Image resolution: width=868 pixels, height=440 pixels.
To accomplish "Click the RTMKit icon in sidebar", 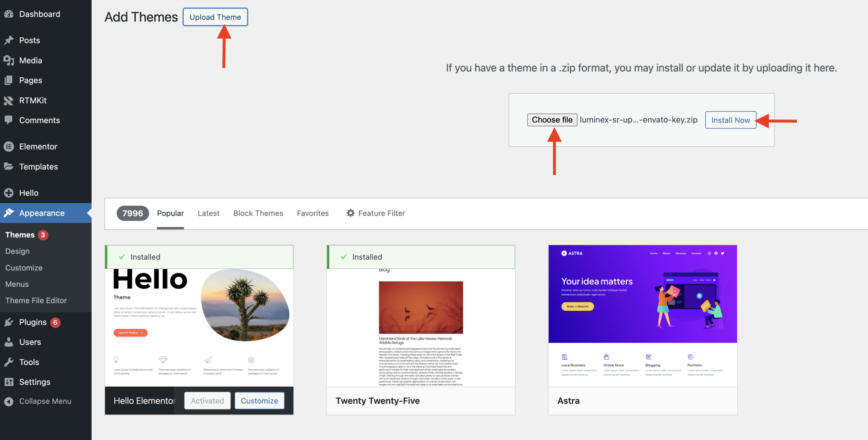I will tap(9, 100).
